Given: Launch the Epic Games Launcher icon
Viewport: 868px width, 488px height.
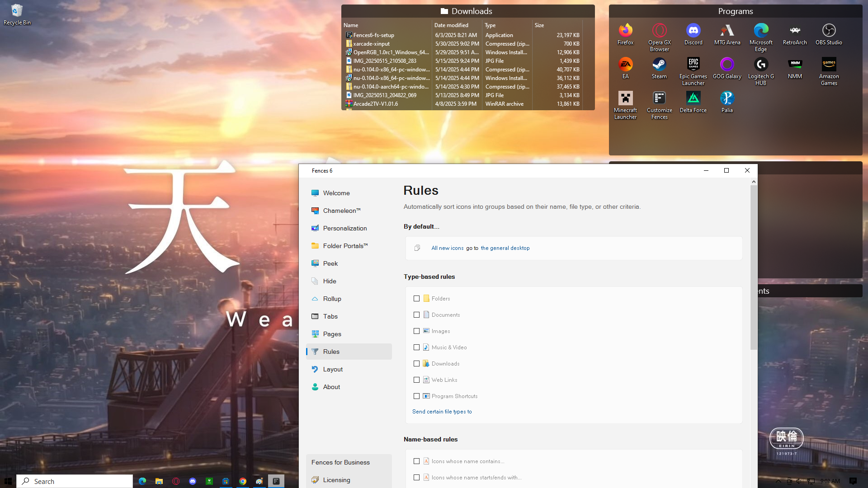Looking at the screenshot, I should point(693,71).
